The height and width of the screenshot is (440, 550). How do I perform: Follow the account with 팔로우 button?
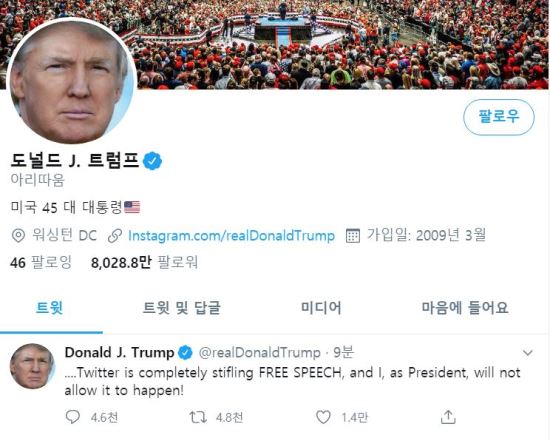[499, 117]
